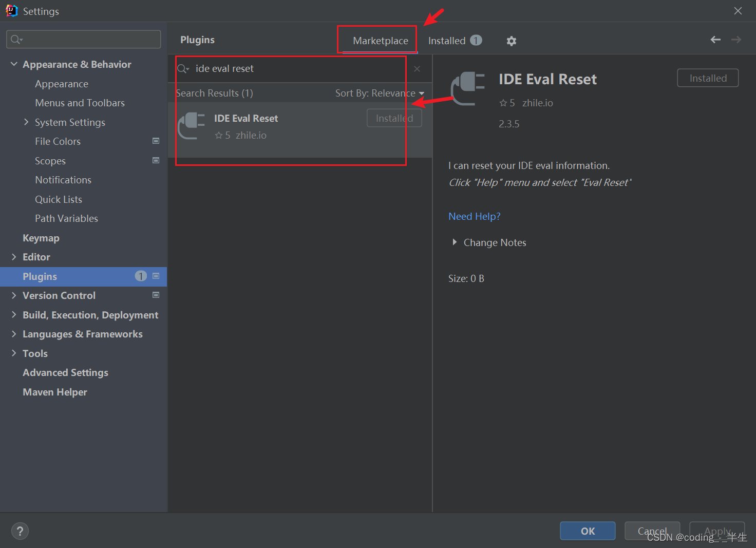Image resolution: width=756 pixels, height=548 pixels.
Task: Open Path Variables settings
Action: pos(66,218)
